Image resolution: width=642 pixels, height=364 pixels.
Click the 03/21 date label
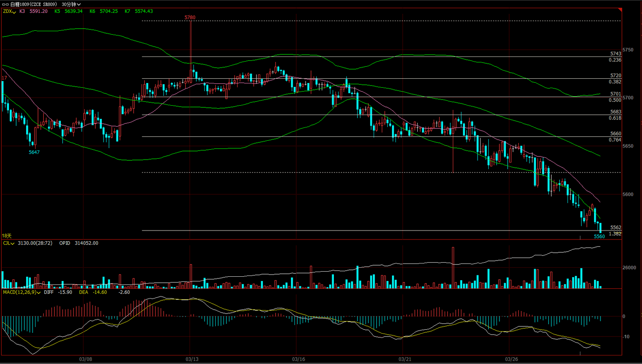pos(405,359)
